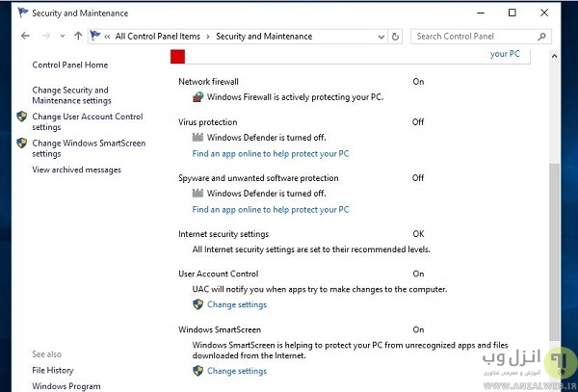Open Control Panel Home
The height and width of the screenshot is (392, 578).
[69, 65]
